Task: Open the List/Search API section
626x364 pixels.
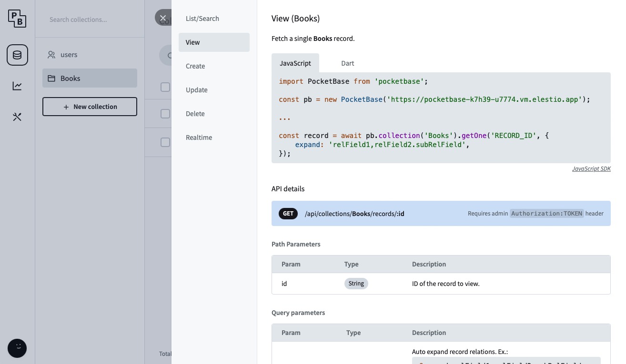Action: pyautogui.click(x=202, y=18)
